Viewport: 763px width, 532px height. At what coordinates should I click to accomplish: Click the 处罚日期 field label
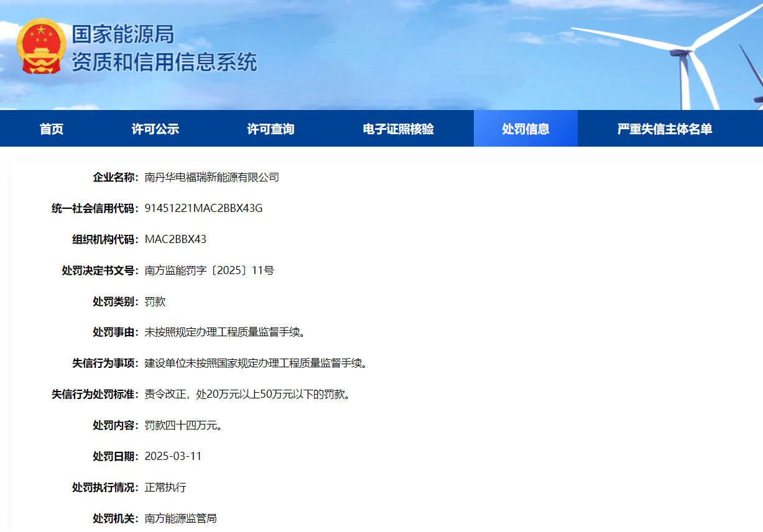116,456
